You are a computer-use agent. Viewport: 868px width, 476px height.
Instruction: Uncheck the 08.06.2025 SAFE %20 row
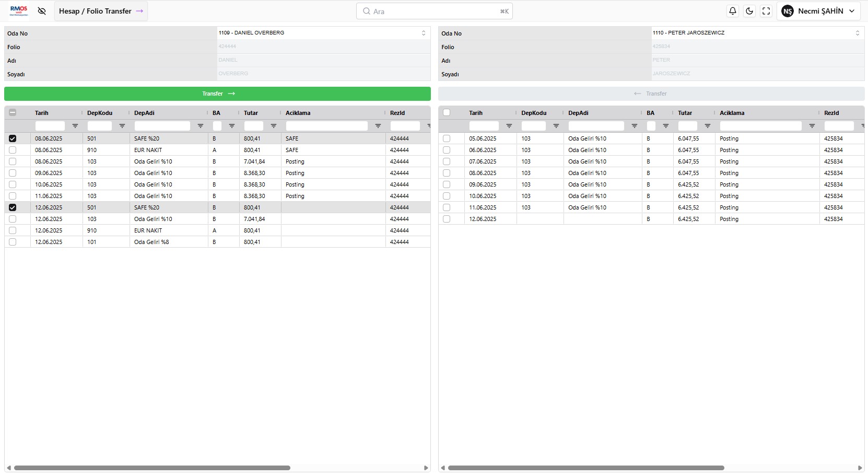click(13, 138)
